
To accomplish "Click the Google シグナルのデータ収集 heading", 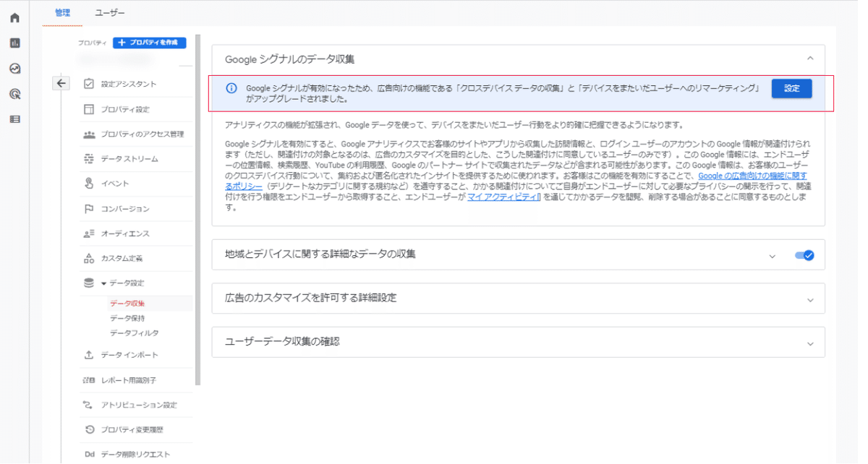I will click(x=289, y=59).
